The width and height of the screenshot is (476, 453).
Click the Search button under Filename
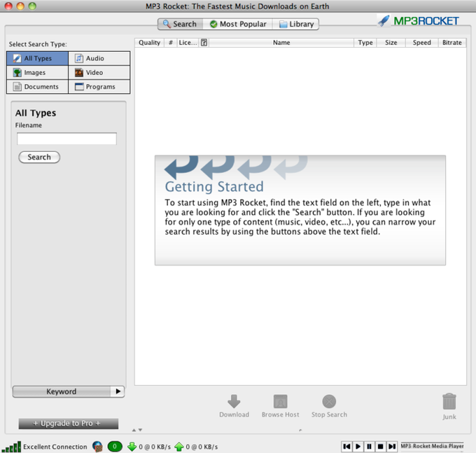coord(39,158)
